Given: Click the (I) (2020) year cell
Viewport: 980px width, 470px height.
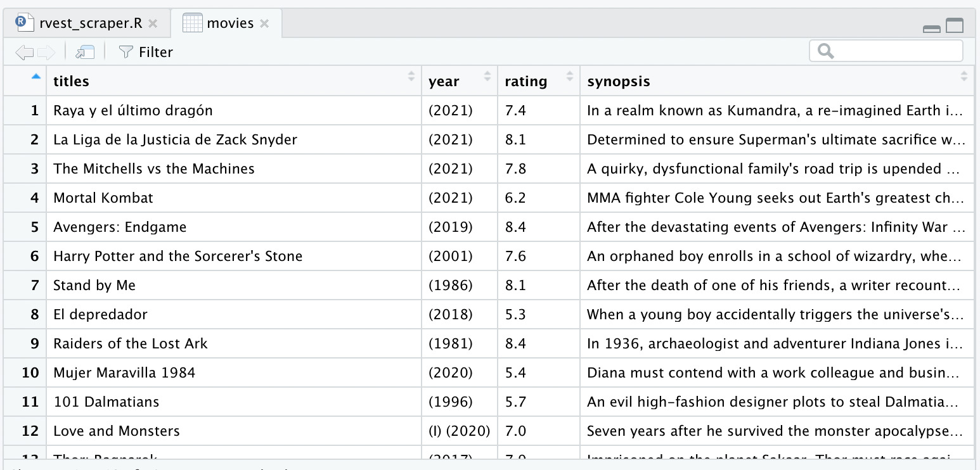Looking at the screenshot, I should pos(460,431).
